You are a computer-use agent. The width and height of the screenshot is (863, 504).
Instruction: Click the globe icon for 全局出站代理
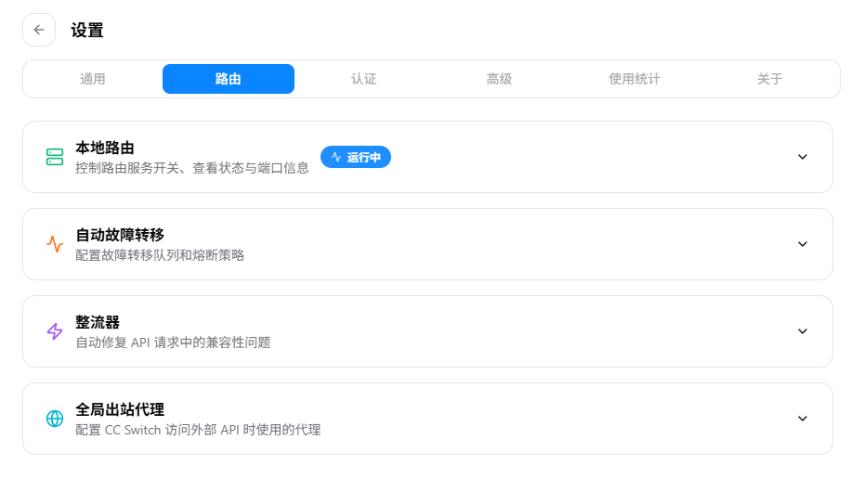(x=55, y=419)
